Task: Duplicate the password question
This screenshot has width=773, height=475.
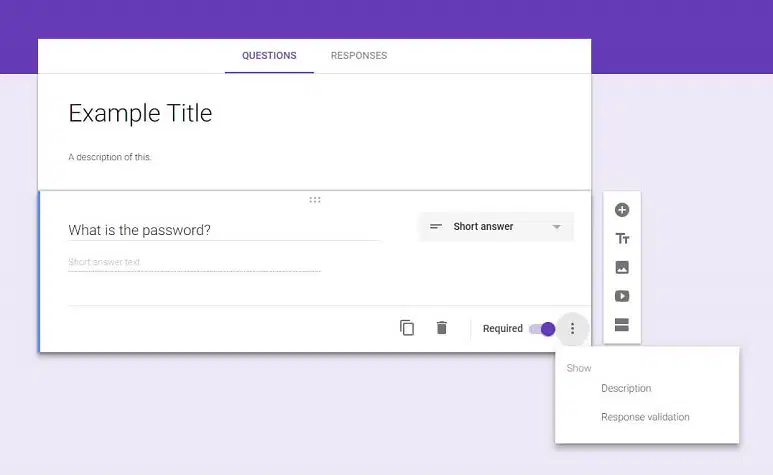Action: [x=407, y=328]
